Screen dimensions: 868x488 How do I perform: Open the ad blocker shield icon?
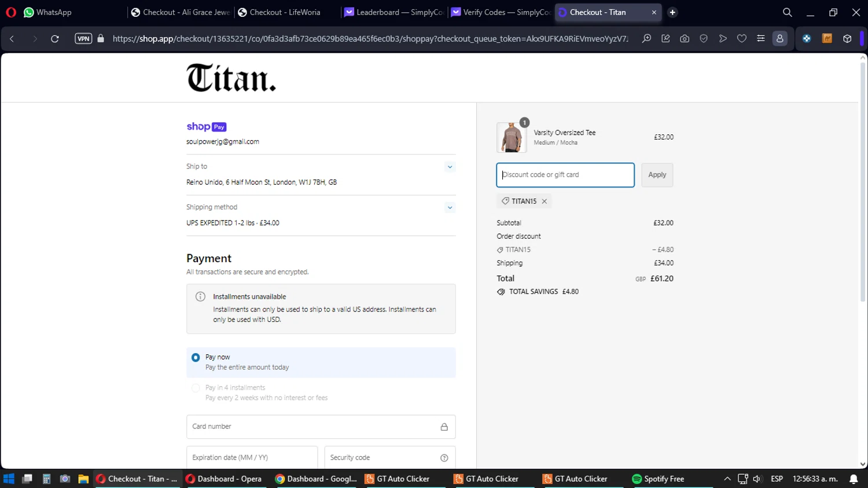704,39
